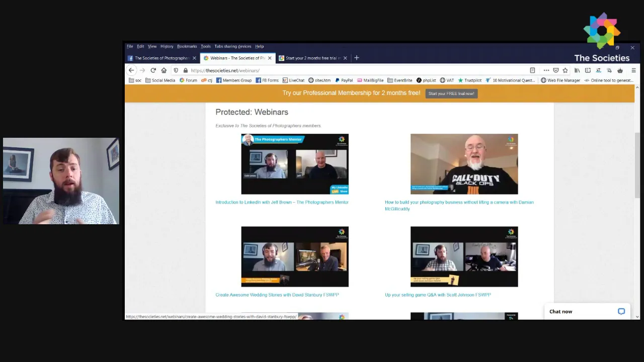
Task: Open the MailBigFile bookmark
Action: point(370,80)
